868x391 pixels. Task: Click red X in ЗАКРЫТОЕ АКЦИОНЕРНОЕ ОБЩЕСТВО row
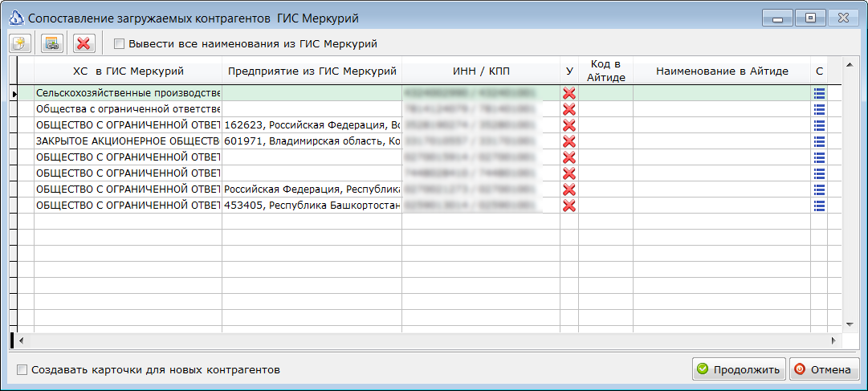pos(569,142)
